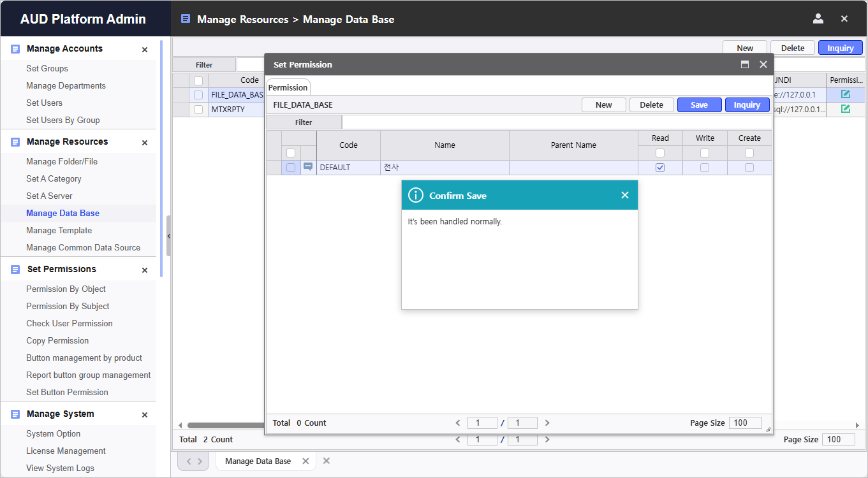This screenshot has height=478, width=868.
Task: Open Manage Folder/File menu item
Action: [x=62, y=161]
